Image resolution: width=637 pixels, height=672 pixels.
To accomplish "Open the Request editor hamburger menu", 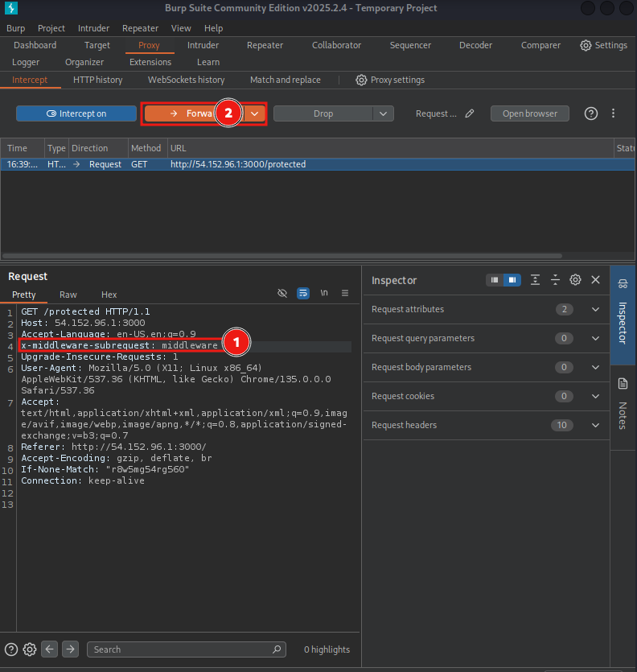I will pyautogui.click(x=345, y=293).
